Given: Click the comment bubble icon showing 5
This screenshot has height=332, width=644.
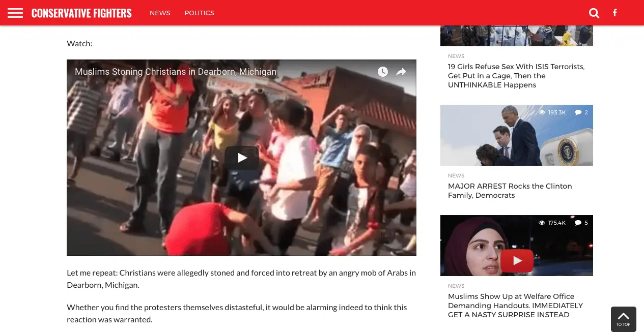Looking at the screenshot, I should pyautogui.click(x=578, y=223).
